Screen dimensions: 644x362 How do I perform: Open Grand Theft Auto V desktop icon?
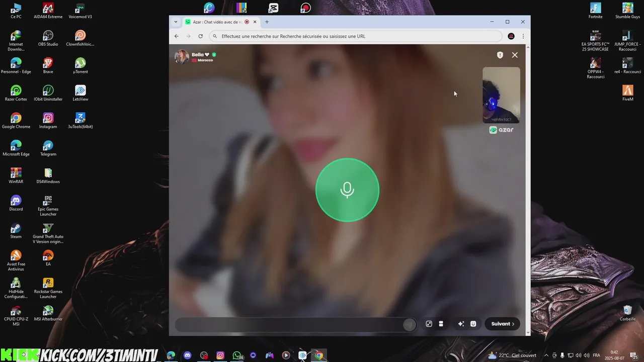click(48, 233)
